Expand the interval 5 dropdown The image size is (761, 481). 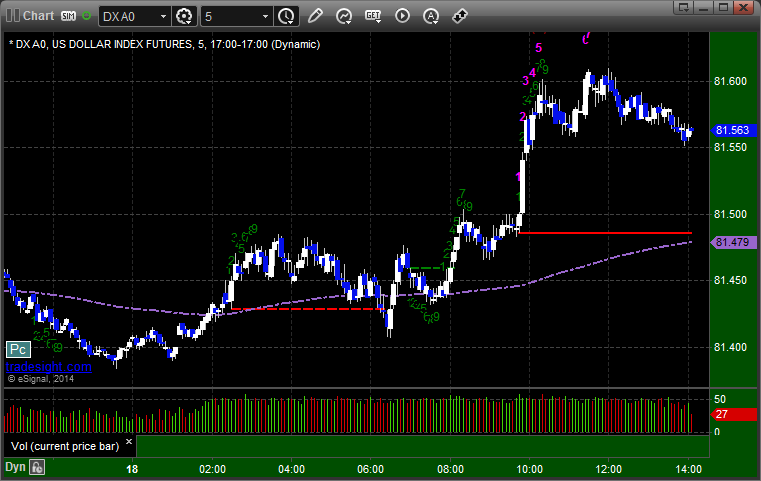(265, 17)
